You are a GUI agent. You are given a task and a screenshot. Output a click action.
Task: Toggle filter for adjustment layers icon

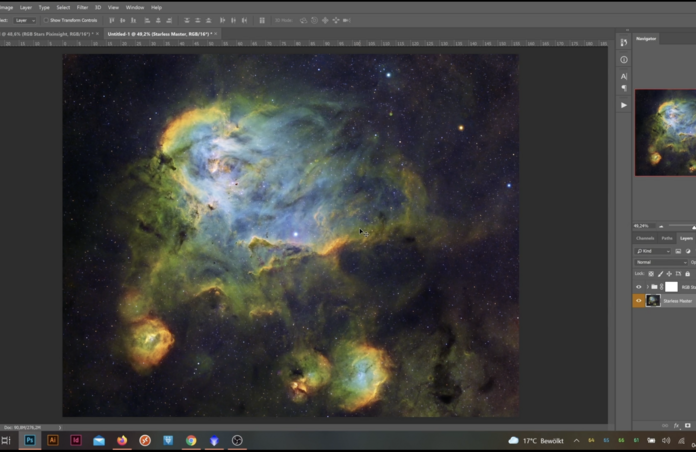(688, 251)
